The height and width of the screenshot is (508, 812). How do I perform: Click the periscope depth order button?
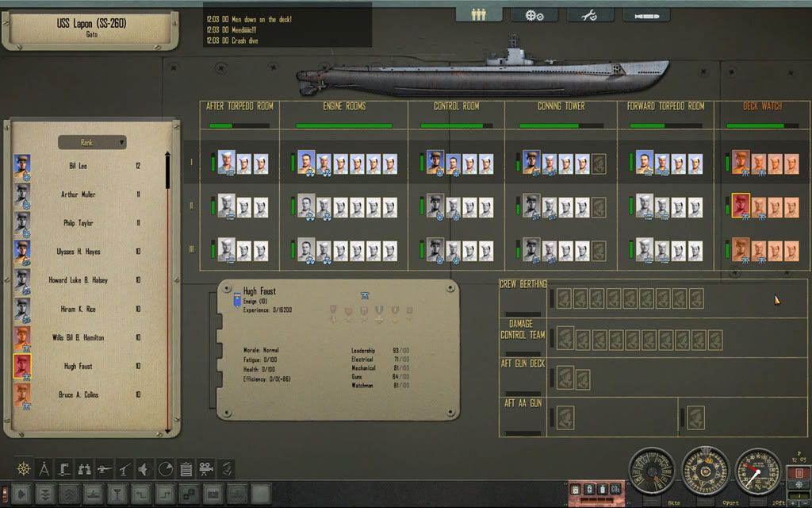94,494
